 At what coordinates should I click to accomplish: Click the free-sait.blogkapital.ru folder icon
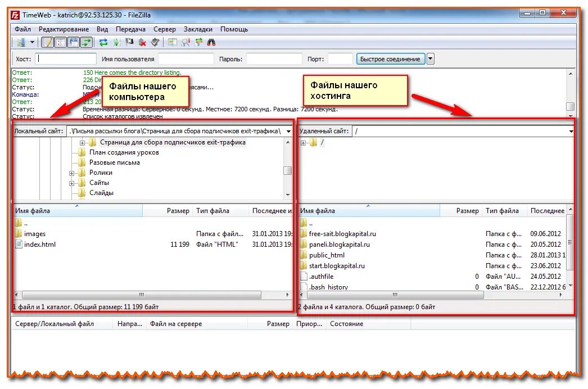point(304,233)
